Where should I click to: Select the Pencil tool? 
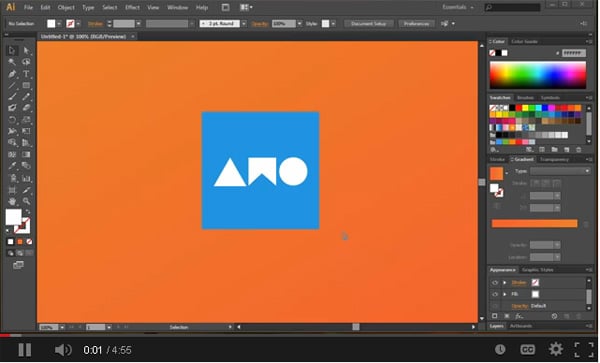coord(26,97)
